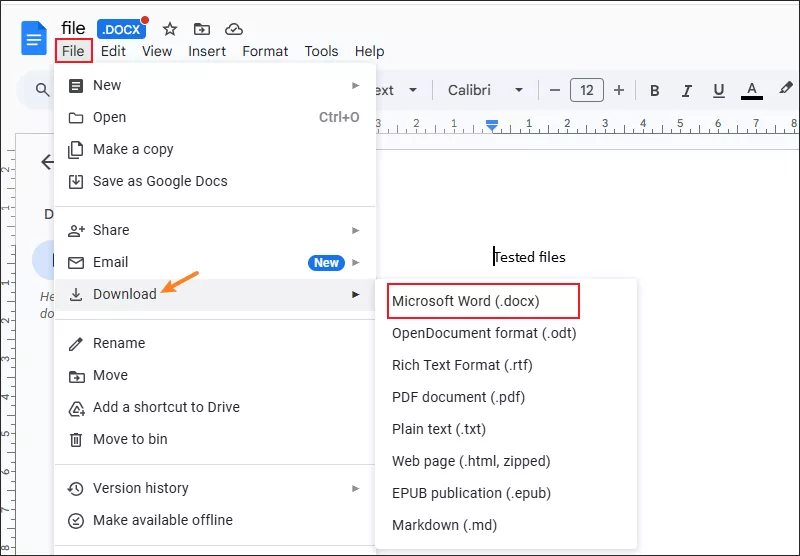Open the File menu
The height and width of the screenshot is (556, 800).
pyautogui.click(x=73, y=51)
